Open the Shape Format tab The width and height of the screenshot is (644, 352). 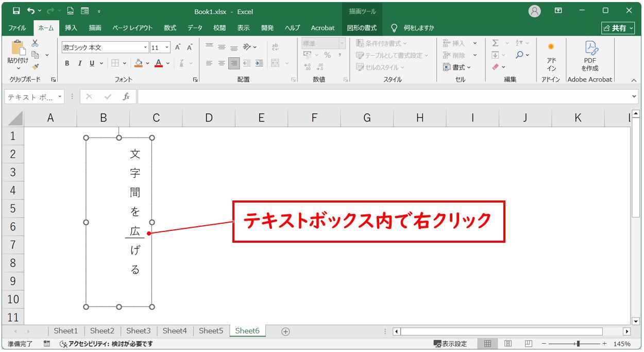point(362,28)
